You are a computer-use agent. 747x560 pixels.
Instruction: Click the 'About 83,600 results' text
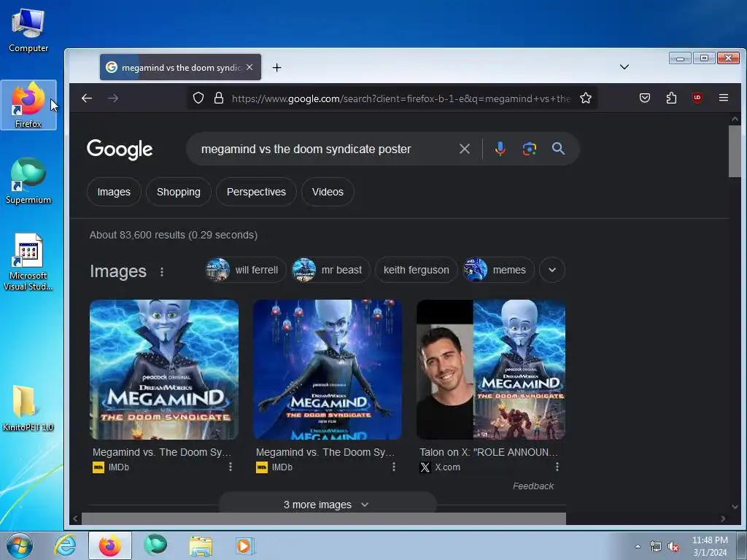(x=174, y=235)
